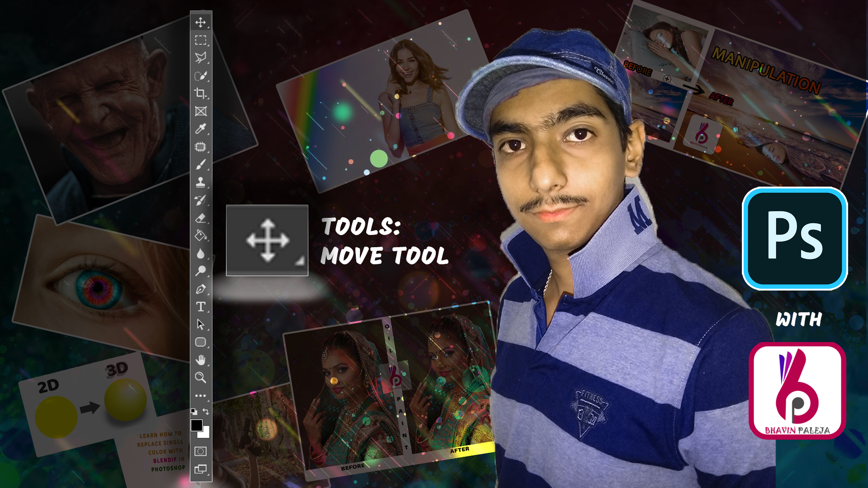
Task: Click the Photoshop Ps logo
Action: coord(795,239)
